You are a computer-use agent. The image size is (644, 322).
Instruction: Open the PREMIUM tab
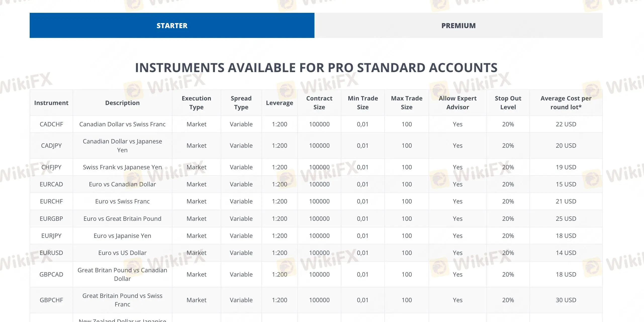tap(458, 26)
